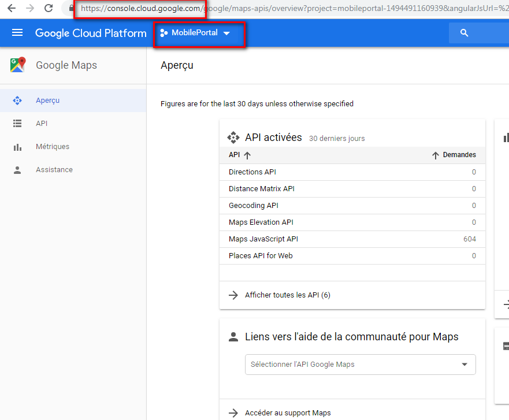Click the Google Maps logo icon
The image size is (509, 420).
(x=18, y=65)
